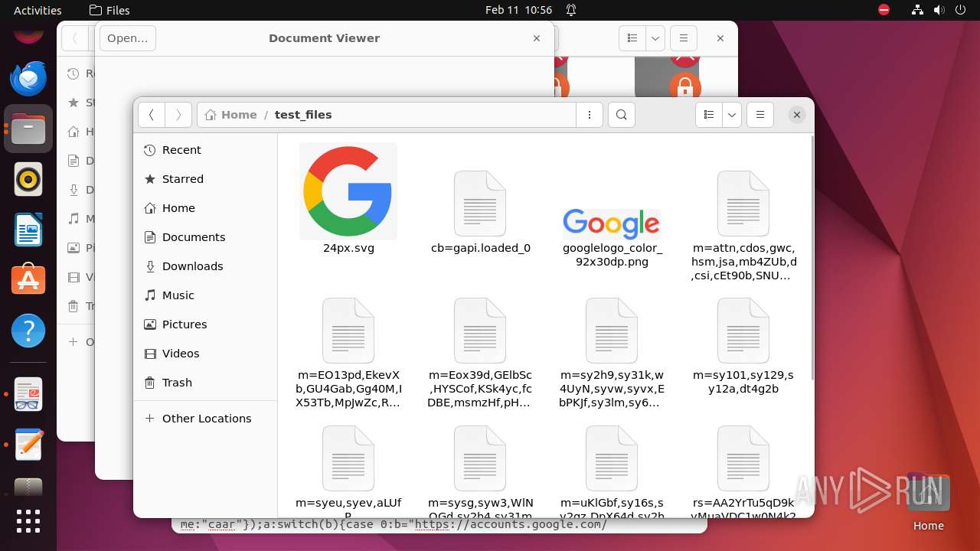Open the path options three-dot menu
The image size is (980, 551).
pos(590,115)
